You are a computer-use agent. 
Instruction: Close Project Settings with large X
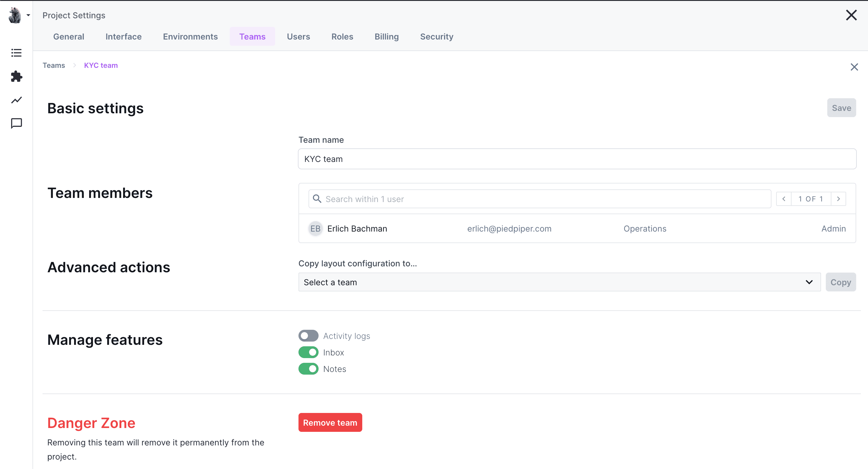tap(851, 15)
